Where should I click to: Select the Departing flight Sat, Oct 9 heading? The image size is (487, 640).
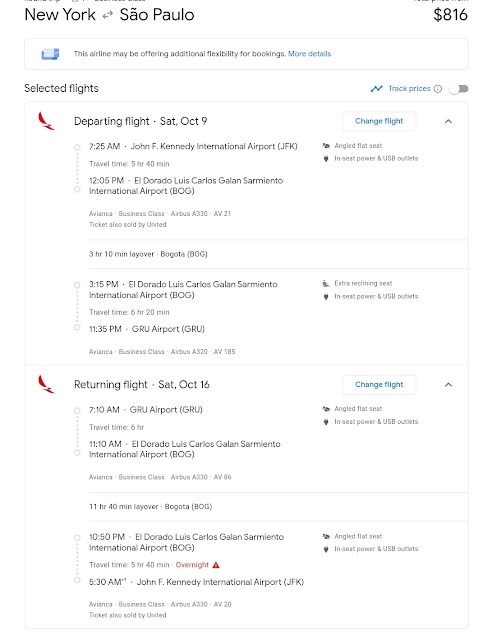coord(140,121)
